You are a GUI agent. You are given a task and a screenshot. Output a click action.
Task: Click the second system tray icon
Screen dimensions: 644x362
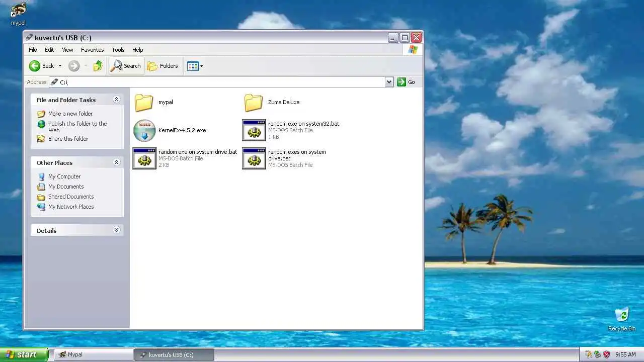click(x=597, y=354)
